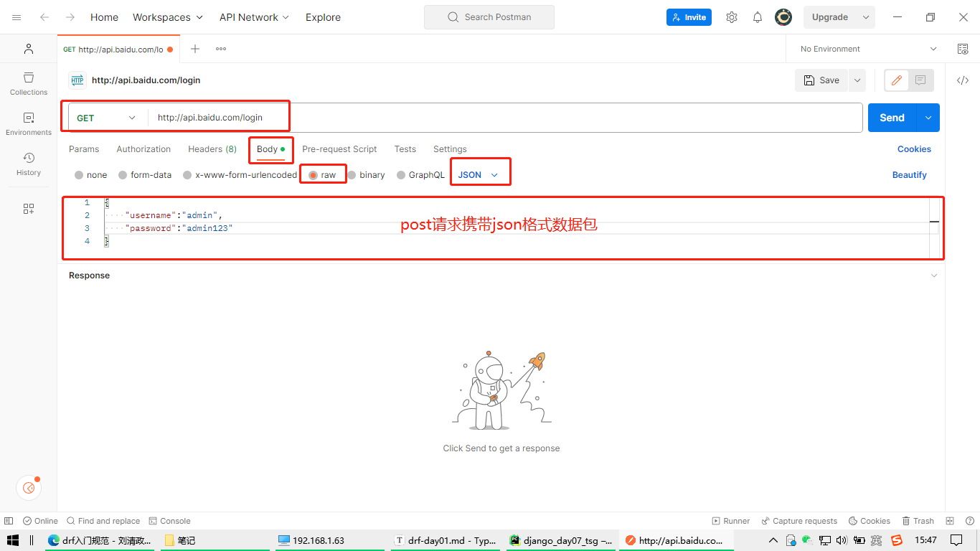Open help icon in status bar
980x551 pixels.
[969, 521]
